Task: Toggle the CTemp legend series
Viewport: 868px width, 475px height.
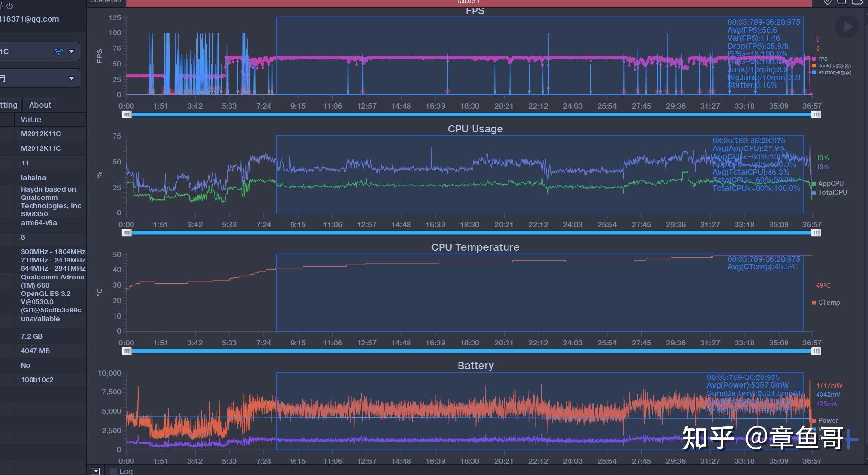Action: coord(826,302)
